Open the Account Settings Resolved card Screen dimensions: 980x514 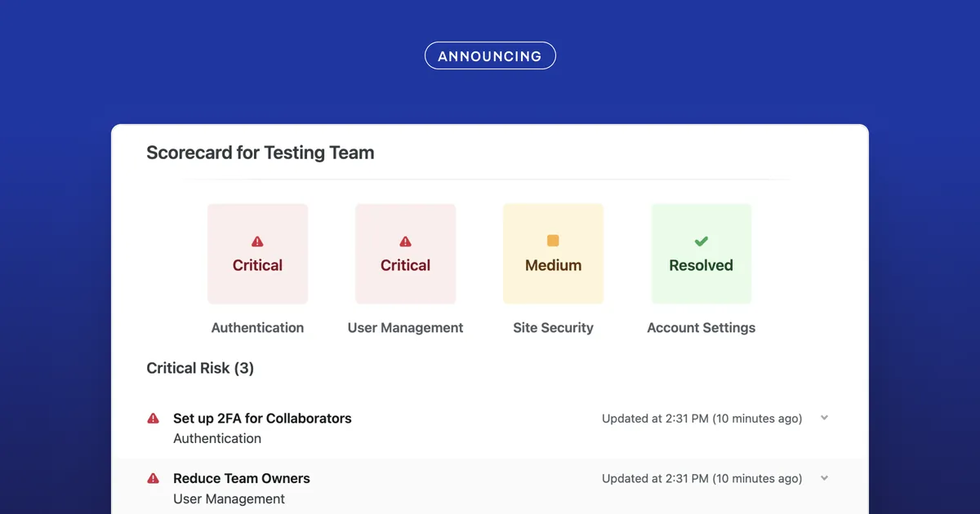[701, 253]
